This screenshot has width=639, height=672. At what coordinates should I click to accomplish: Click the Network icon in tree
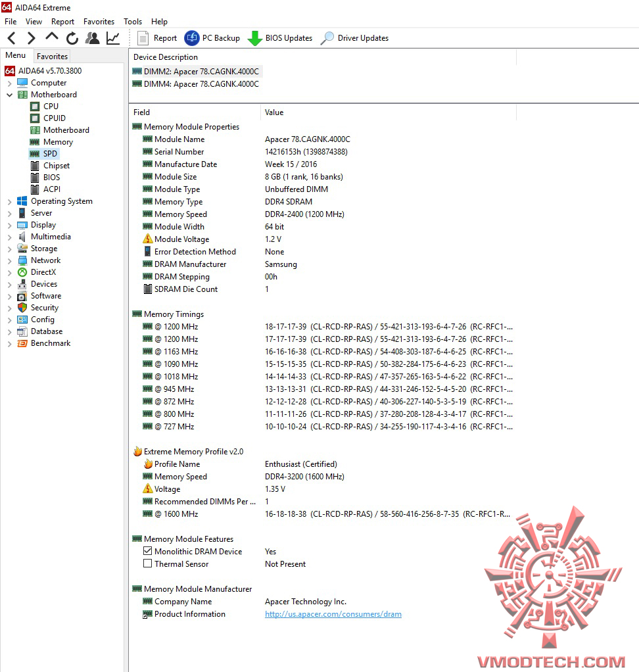(x=22, y=260)
